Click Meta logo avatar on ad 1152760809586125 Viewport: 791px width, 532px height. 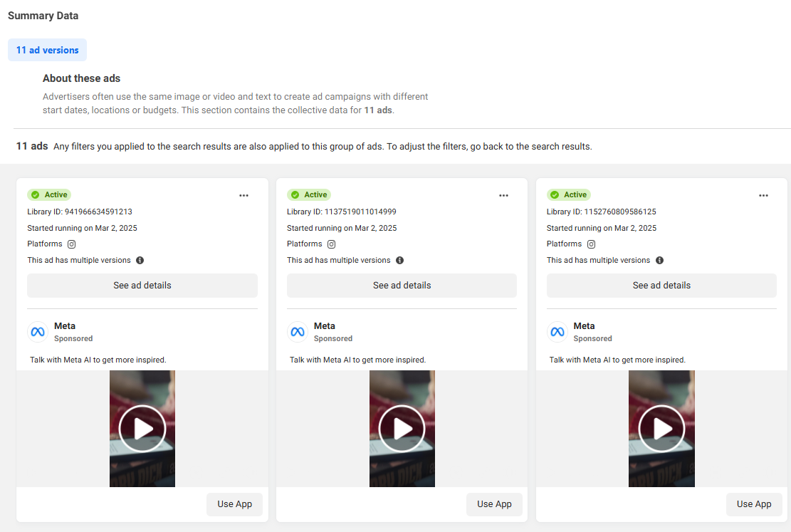pyautogui.click(x=557, y=332)
